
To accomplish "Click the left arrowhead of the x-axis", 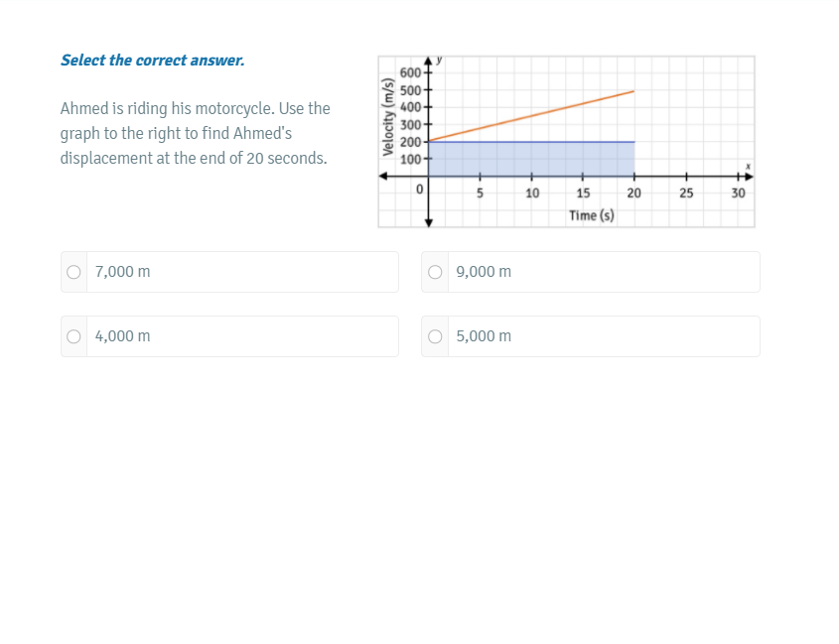I will tap(383, 176).
